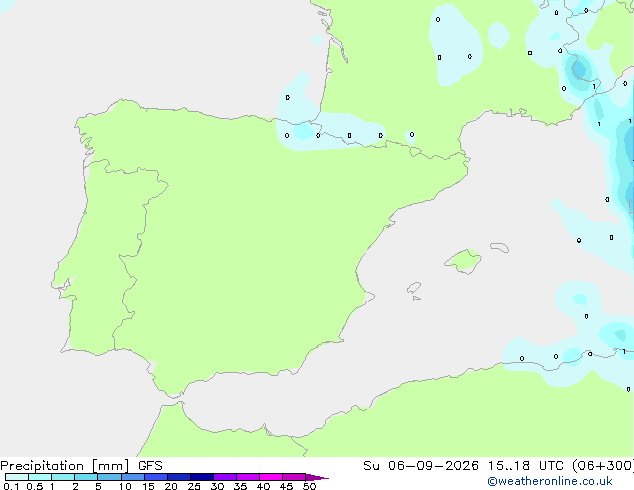Click the 40–45 mm magenta legend swatch
Viewport: 634px width, 490px height.
pyautogui.click(x=271, y=477)
